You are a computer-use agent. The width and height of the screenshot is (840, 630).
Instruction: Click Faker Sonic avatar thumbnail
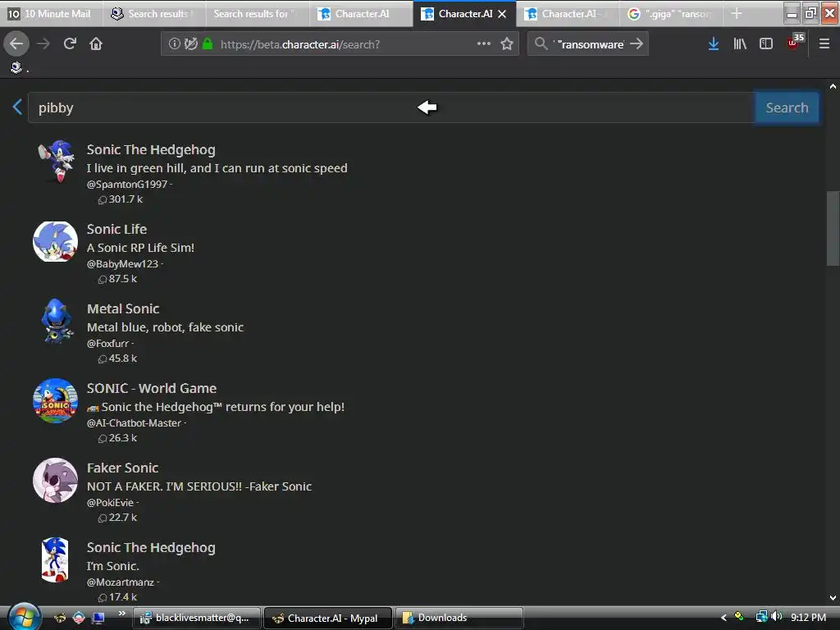pos(55,481)
